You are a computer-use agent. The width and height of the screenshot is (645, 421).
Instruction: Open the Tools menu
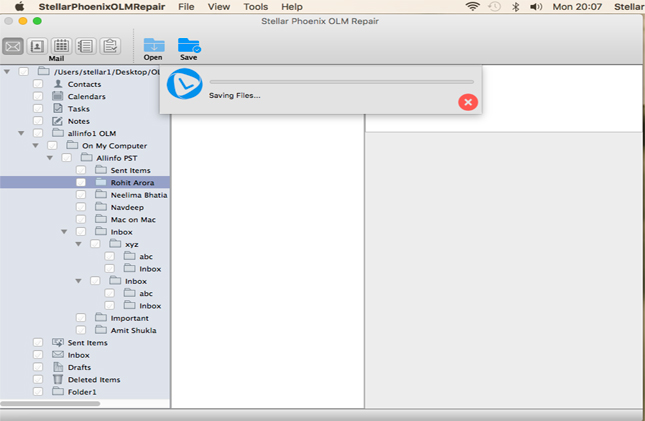click(x=255, y=7)
